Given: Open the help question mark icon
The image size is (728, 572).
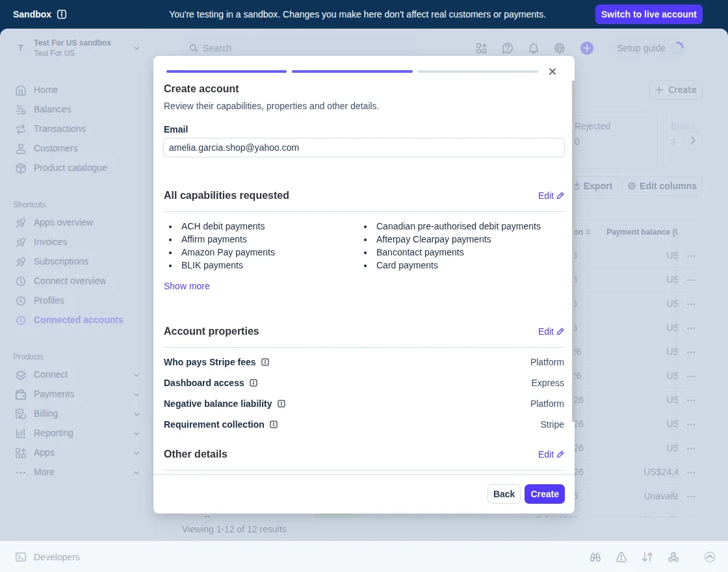Looking at the screenshot, I should click(x=508, y=48).
